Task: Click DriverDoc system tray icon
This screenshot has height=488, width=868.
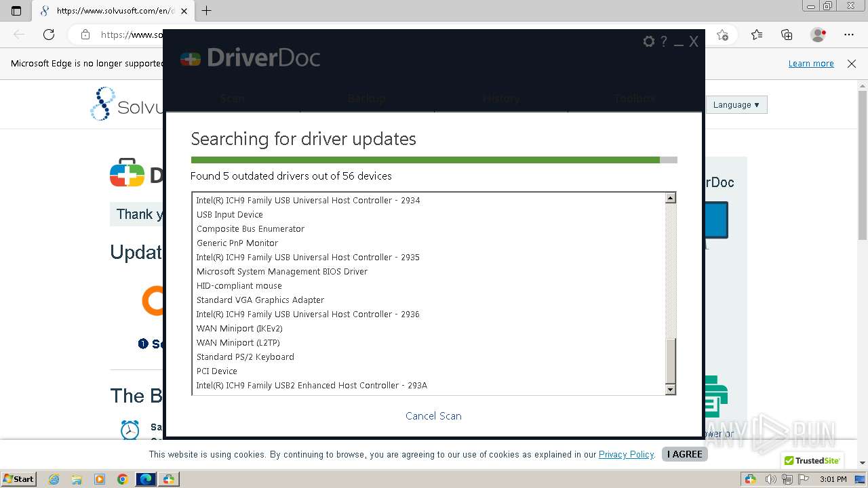Action: pos(750,479)
